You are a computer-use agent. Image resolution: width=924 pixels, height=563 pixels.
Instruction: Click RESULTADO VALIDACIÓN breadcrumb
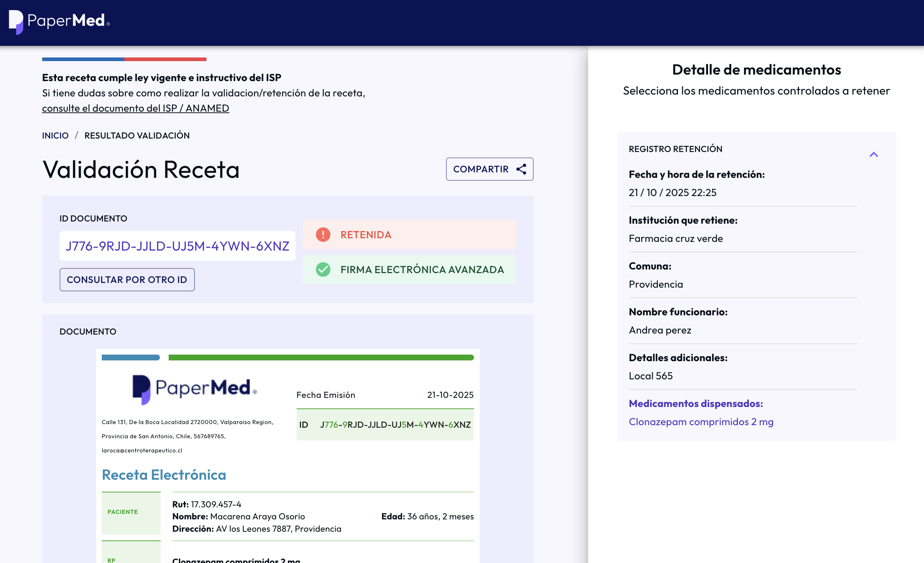point(137,135)
